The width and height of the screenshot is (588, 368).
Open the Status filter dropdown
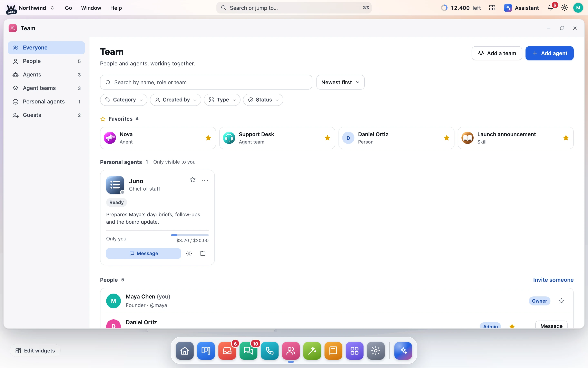[263, 100]
